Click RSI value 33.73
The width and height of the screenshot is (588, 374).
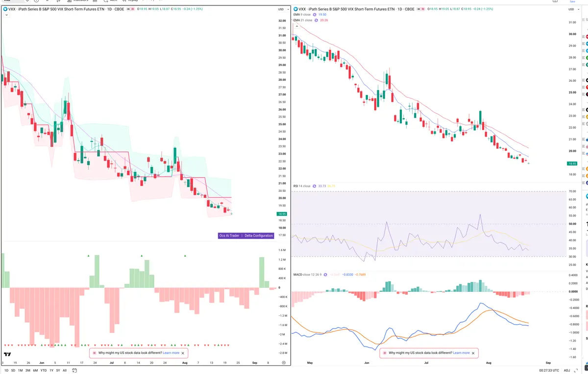click(322, 186)
